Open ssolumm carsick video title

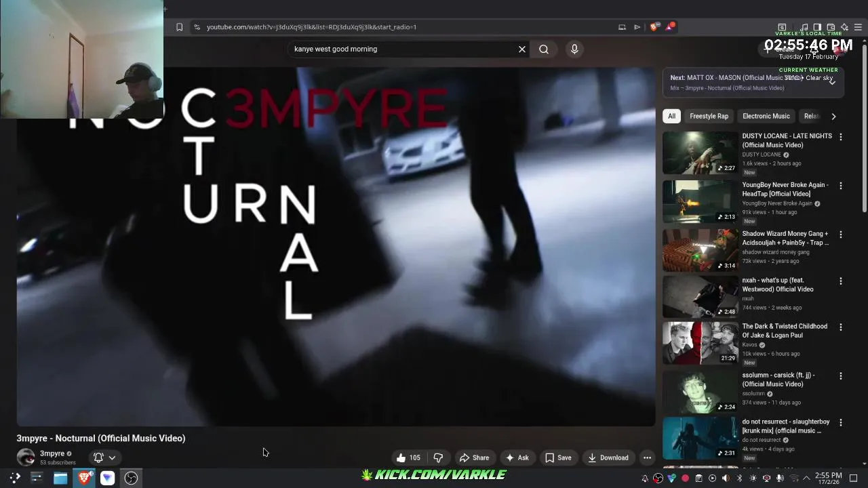pos(778,380)
